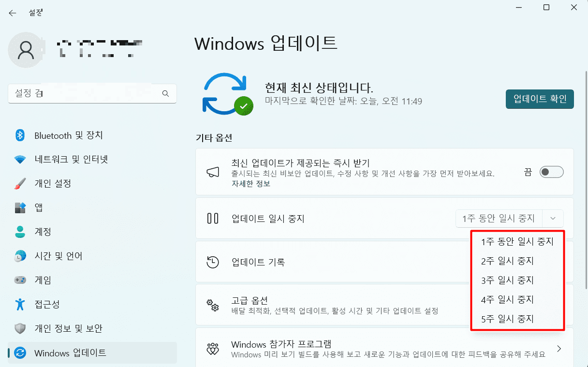Click the 현재 최신 상태입니다 status text
The width and height of the screenshot is (588, 367).
point(319,88)
